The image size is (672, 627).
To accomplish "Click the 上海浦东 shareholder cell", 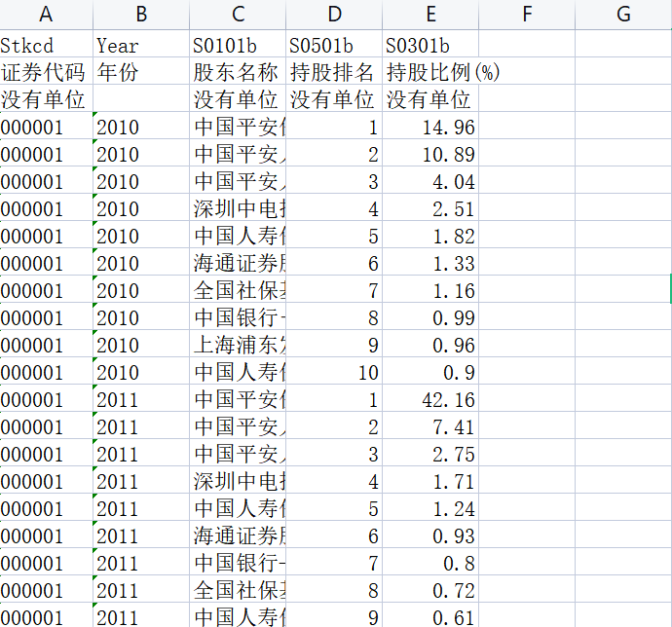I will (x=238, y=344).
